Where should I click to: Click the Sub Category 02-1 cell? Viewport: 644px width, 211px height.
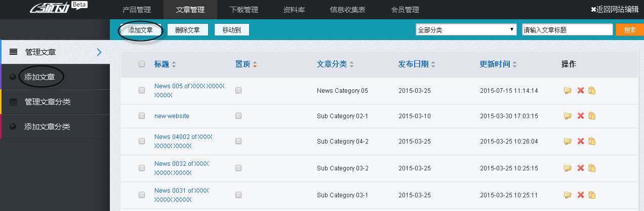[x=342, y=116]
